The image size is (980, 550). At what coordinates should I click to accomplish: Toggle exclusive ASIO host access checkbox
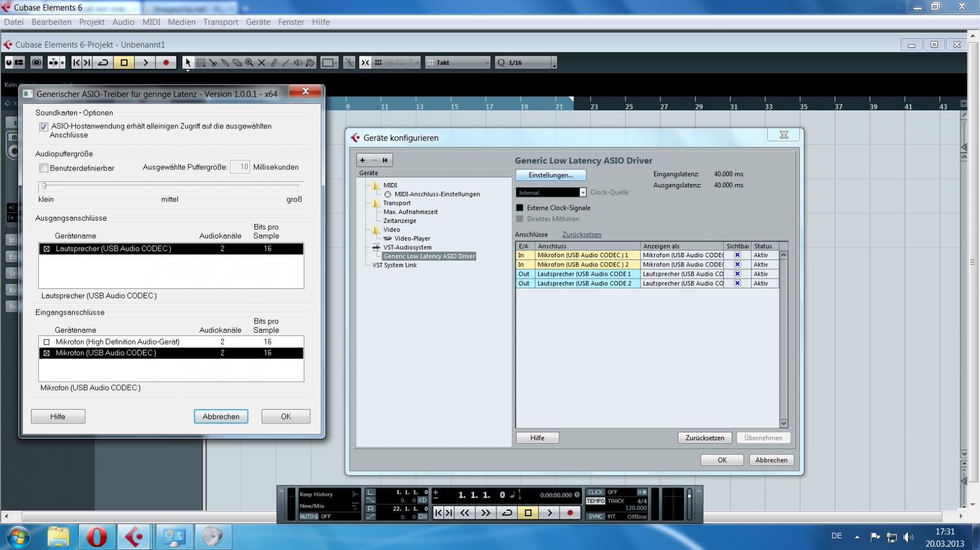(x=44, y=127)
